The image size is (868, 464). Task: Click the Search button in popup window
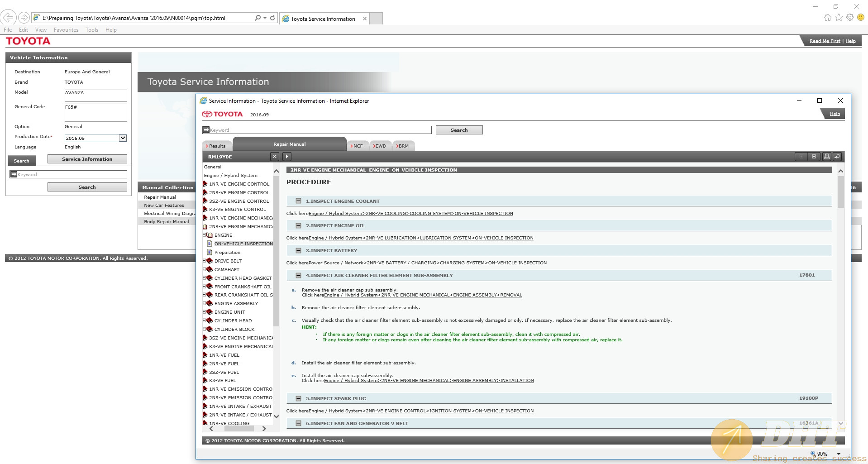[x=459, y=130]
